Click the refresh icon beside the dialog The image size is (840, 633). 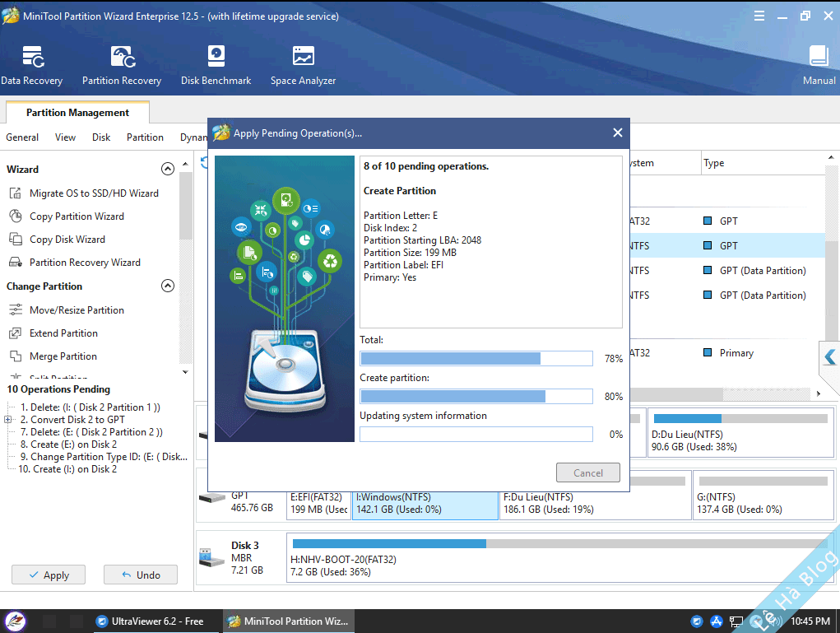click(x=203, y=162)
